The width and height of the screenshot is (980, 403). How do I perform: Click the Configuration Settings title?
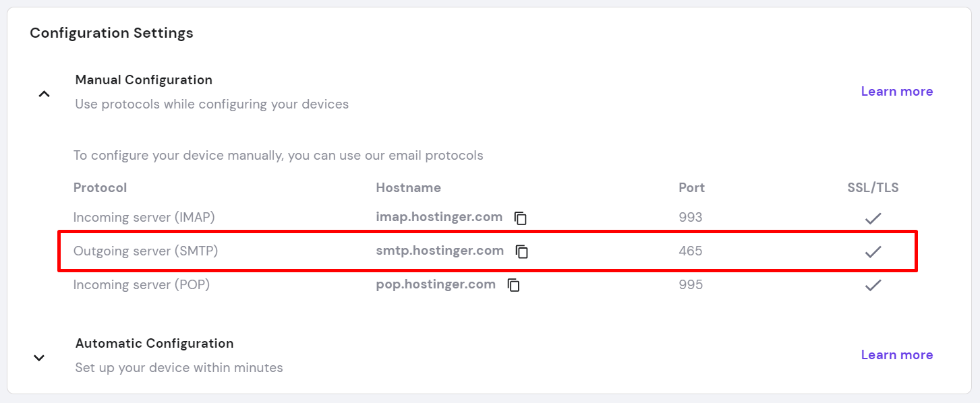pyautogui.click(x=111, y=32)
